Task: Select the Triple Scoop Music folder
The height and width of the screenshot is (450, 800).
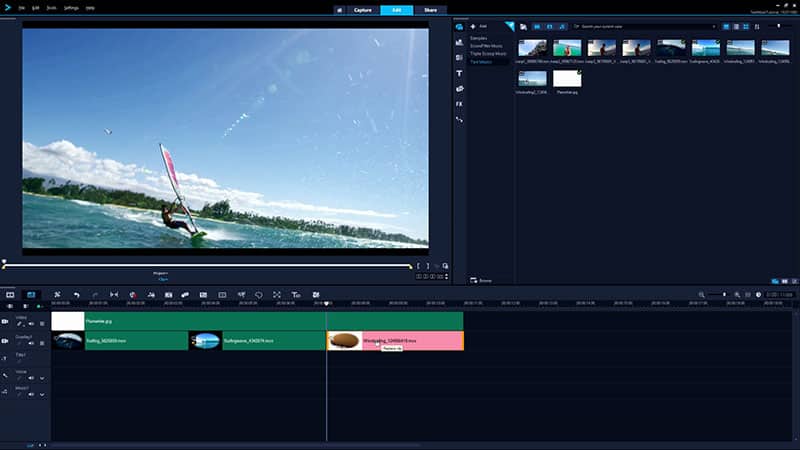Action: (488, 54)
